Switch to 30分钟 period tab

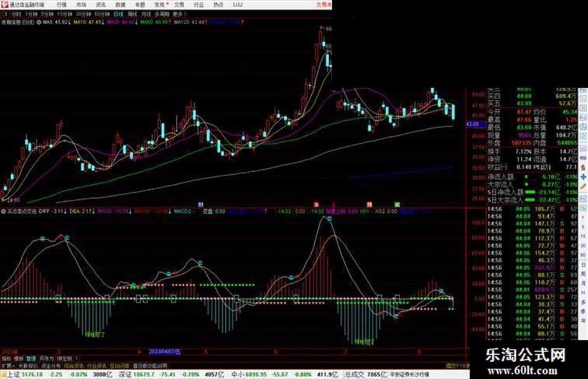tap(83, 14)
